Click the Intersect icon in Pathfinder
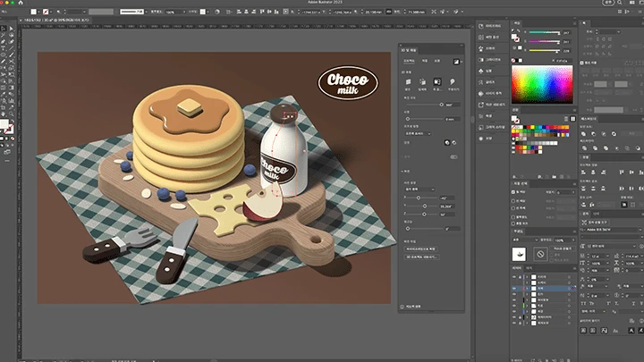Image resolution: width=644 pixels, height=362 pixels. [604, 134]
